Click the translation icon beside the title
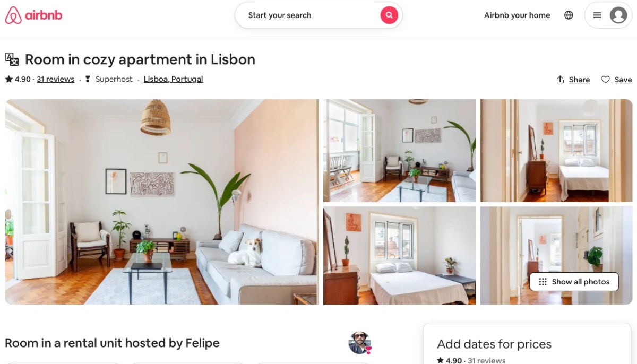The width and height of the screenshot is (637, 364). tap(12, 59)
